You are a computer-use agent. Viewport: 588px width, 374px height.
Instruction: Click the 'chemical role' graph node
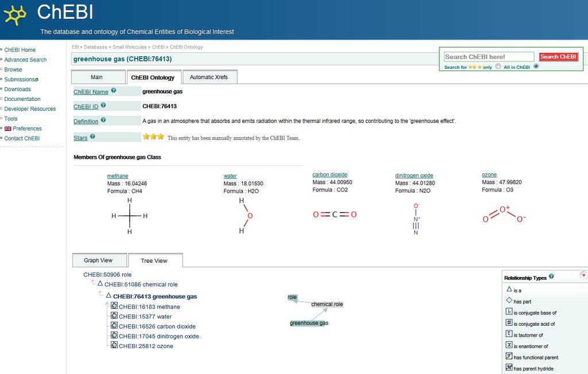(x=327, y=304)
